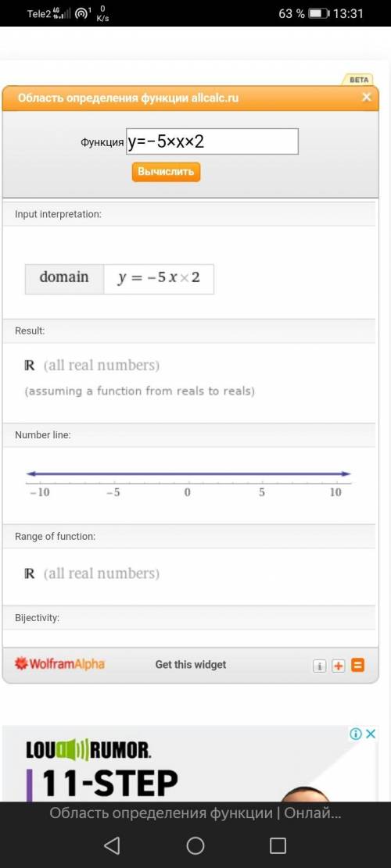Image resolution: width=391 pixels, height=868 pixels.
Task: Focus the Функция input field
Action: 212,141
